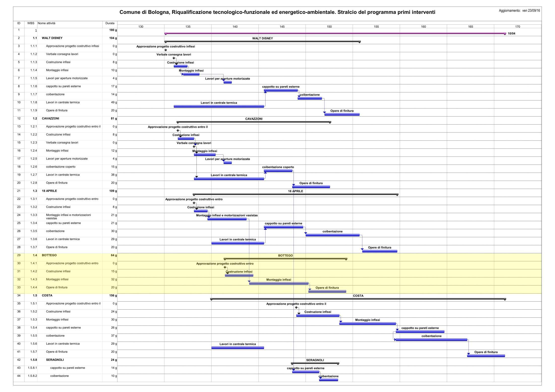555x392 pixels.
Task: Click milestone diamond for row 3 Approvazione progetto
Action: [166, 50]
